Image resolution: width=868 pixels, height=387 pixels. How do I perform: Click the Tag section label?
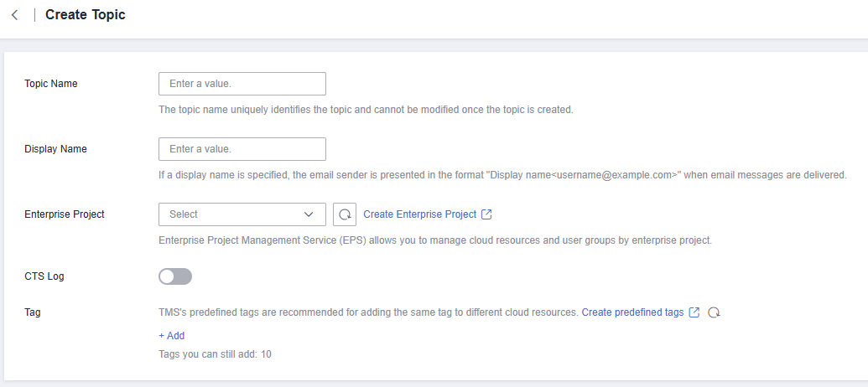[x=33, y=312]
